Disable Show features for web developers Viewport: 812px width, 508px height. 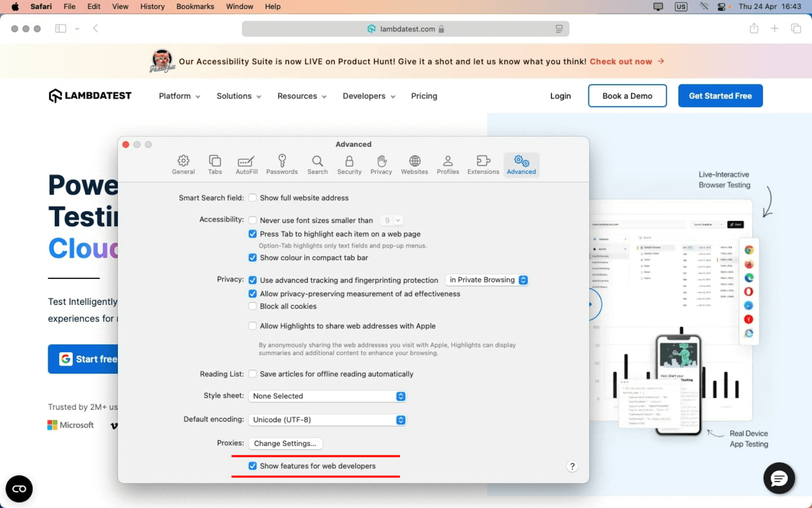coord(252,465)
